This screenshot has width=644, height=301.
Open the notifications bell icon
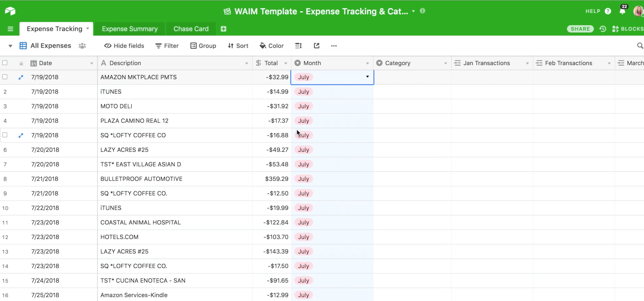coord(622,11)
